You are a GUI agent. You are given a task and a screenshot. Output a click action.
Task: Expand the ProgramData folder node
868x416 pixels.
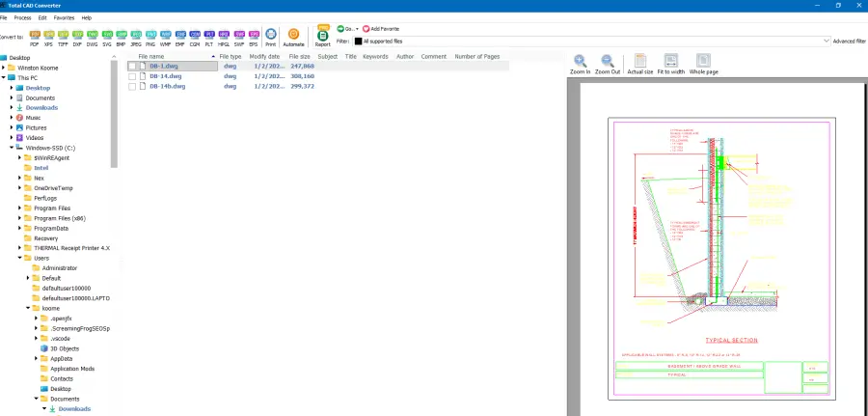point(20,228)
